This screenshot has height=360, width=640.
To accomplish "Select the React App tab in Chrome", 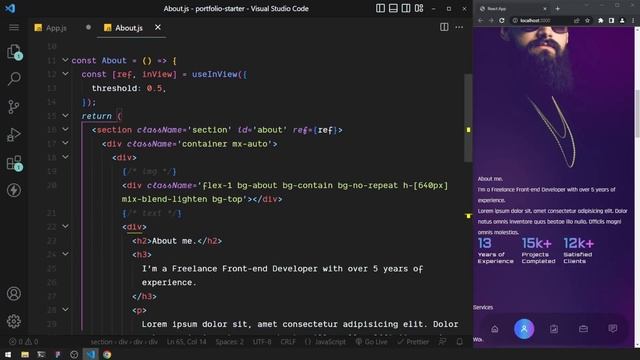I will (513, 8).
